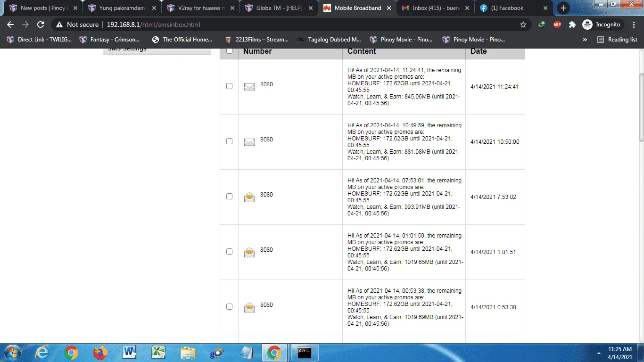Click the date 4/14/2021 7:53:02

click(x=493, y=197)
